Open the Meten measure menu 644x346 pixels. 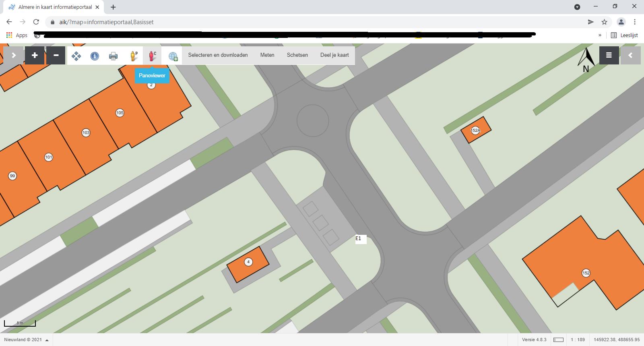coord(267,55)
